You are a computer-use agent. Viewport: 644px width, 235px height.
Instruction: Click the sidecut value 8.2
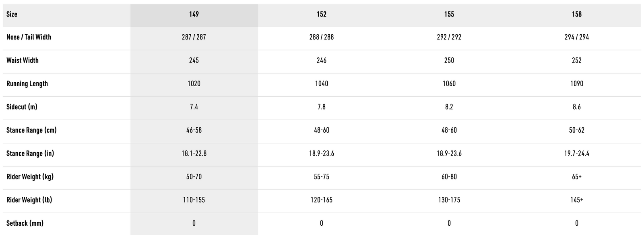click(449, 107)
